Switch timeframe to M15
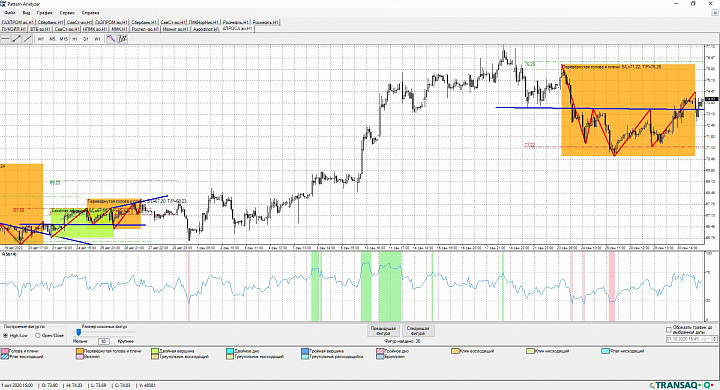The width and height of the screenshot is (720, 390). 63,39
